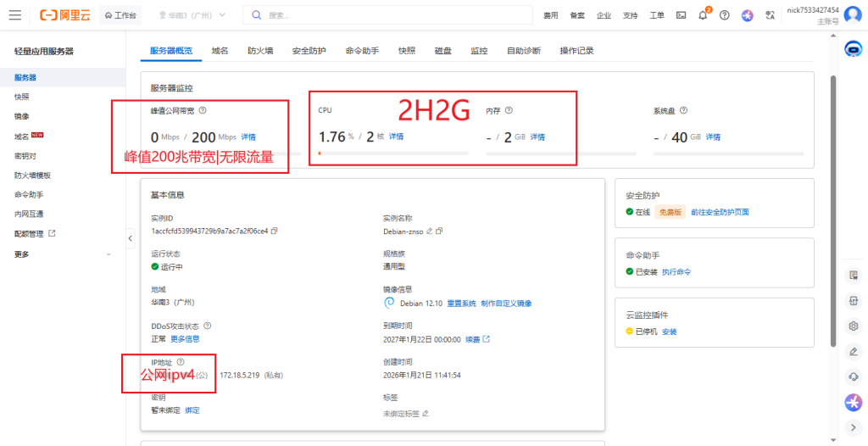Open the 华南3（广州）region dropdown
The height and width of the screenshot is (446, 868).
pos(192,15)
